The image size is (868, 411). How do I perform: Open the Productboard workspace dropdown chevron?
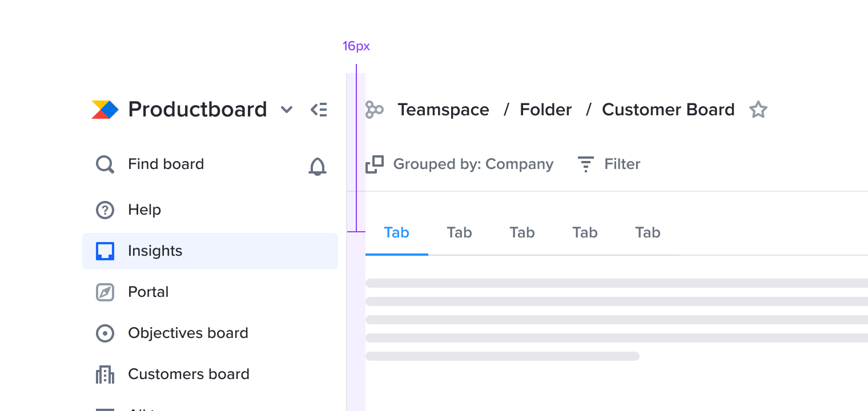pyautogui.click(x=287, y=110)
